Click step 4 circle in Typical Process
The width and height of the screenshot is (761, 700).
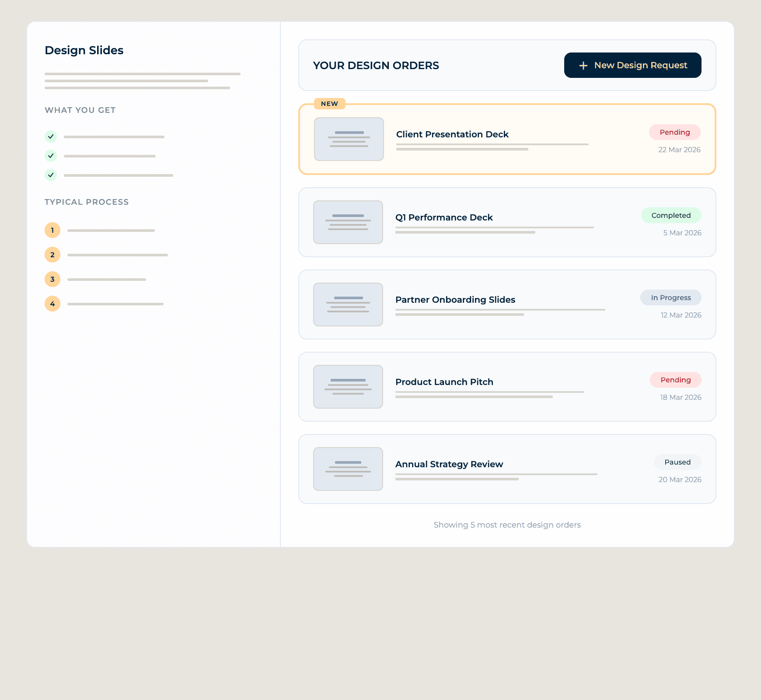tap(52, 304)
